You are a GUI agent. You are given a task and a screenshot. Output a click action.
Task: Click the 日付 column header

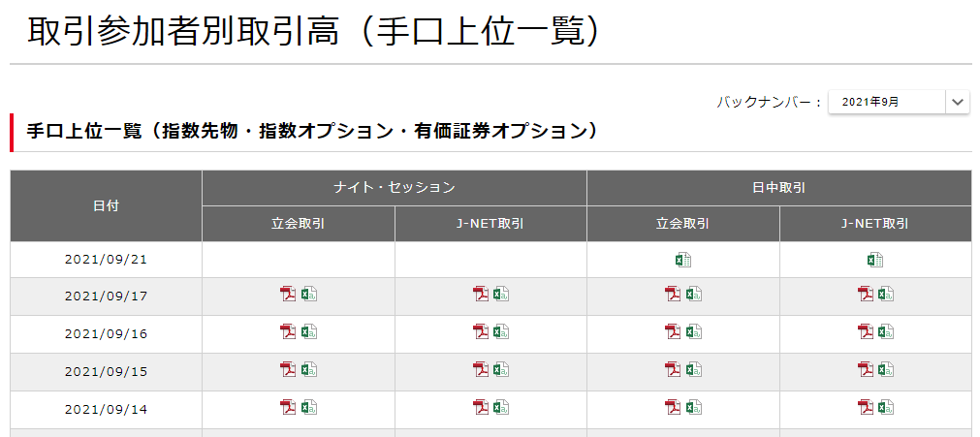coord(107,206)
